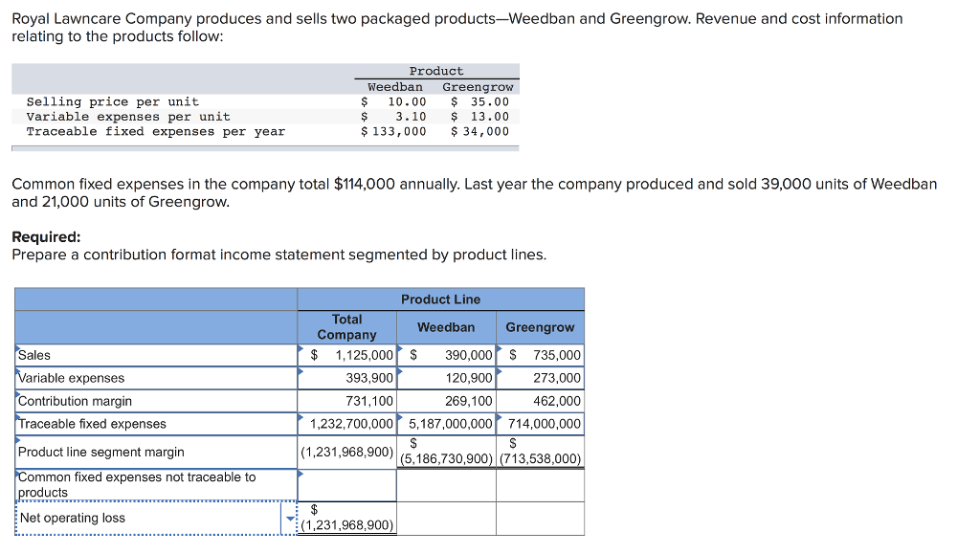Click the marker on Greengrow Sales cell
Screen dimensions: 980x554
(497, 348)
